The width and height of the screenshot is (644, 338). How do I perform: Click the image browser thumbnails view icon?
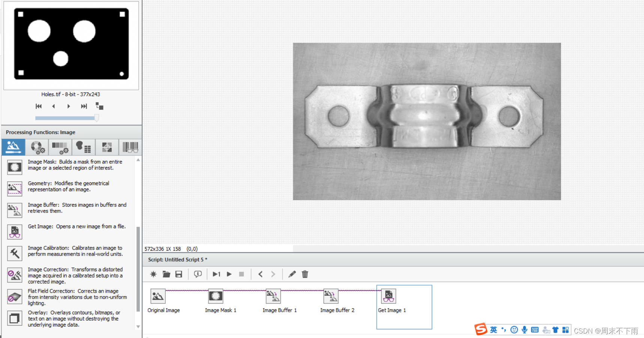point(99,106)
